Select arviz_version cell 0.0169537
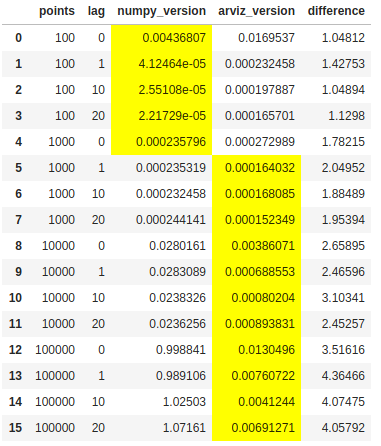Viewport: 381px width, 446px height. [x=256, y=38]
